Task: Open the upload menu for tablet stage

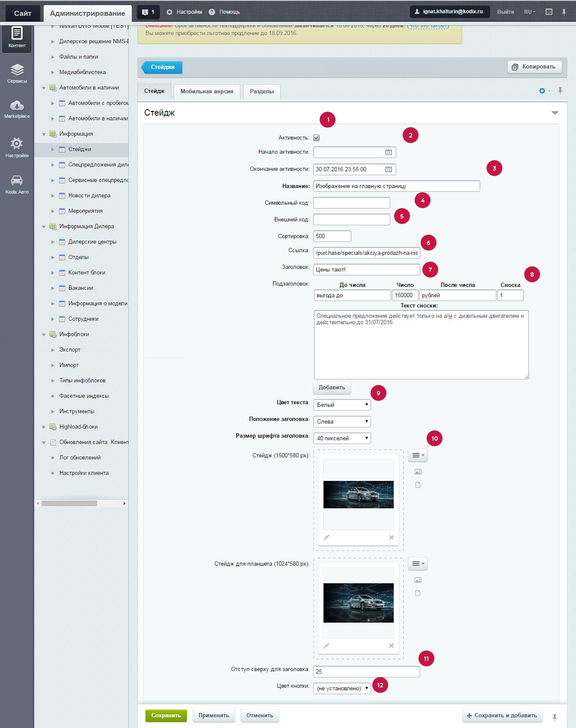Action: coord(418,564)
